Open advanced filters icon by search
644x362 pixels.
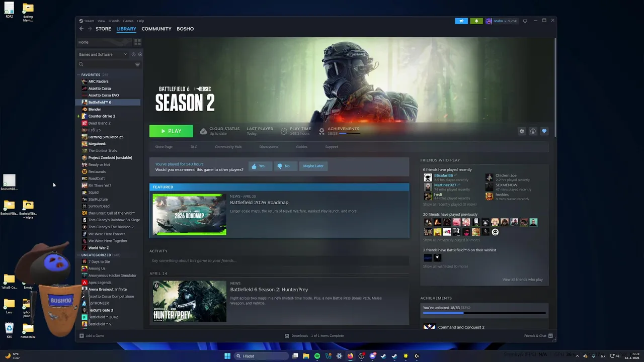pos(137,64)
